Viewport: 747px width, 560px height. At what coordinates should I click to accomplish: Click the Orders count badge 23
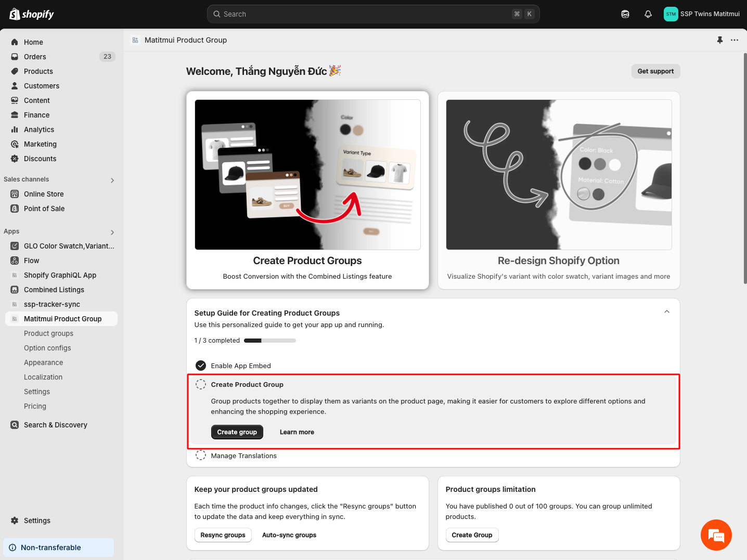click(x=107, y=57)
